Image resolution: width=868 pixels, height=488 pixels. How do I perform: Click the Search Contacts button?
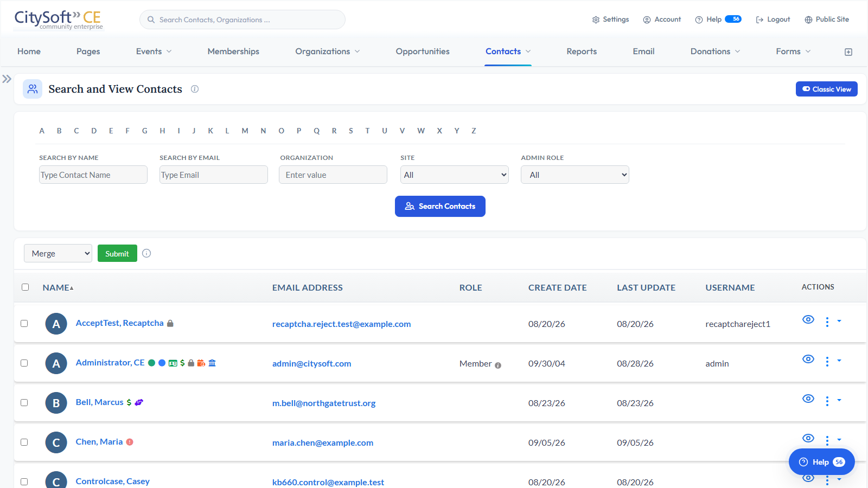pyautogui.click(x=440, y=206)
